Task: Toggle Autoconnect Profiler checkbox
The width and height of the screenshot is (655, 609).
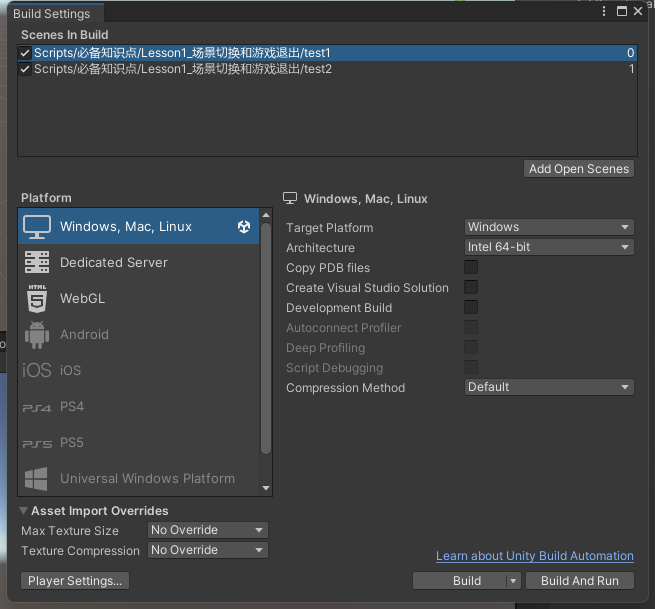Action: tap(471, 327)
